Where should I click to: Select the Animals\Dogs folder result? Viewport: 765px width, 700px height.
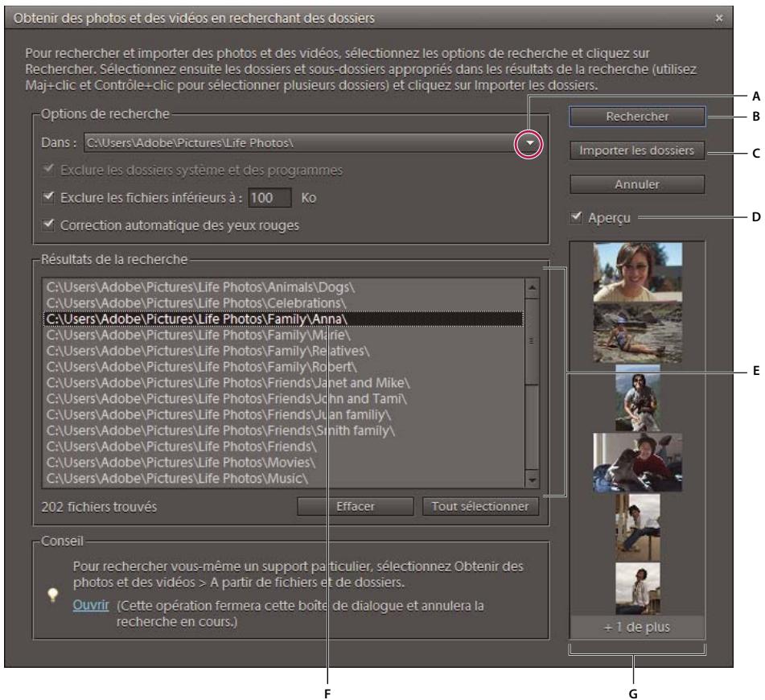click(283, 287)
